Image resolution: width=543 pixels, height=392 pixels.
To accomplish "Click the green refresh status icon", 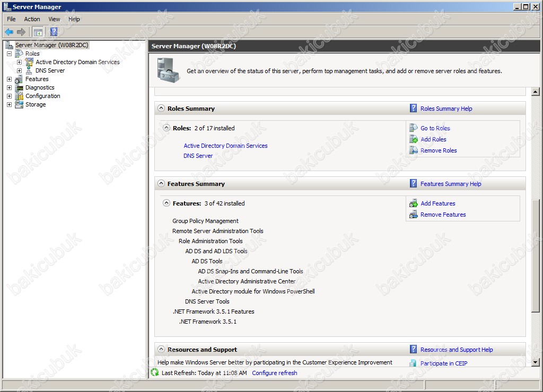I will pyautogui.click(x=155, y=372).
